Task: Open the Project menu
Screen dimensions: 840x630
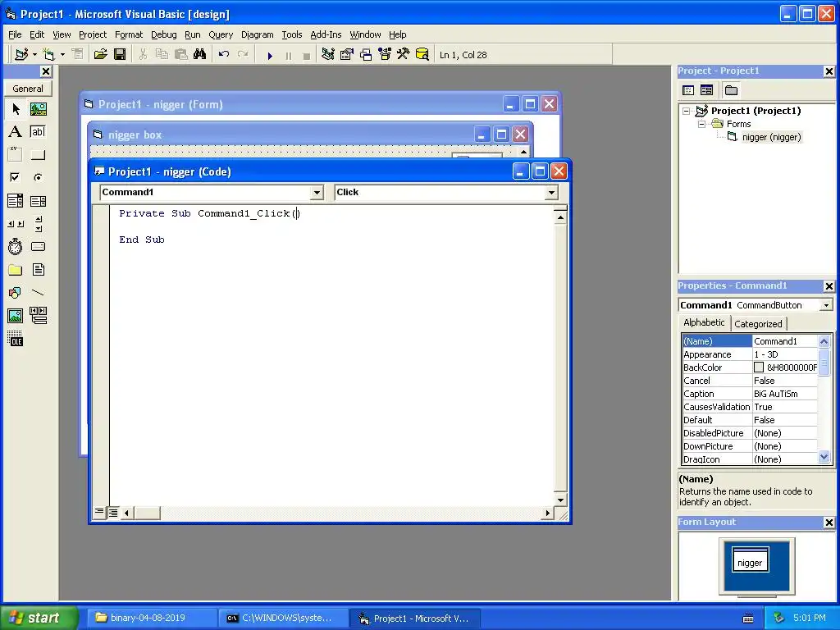Action: coord(93,34)
